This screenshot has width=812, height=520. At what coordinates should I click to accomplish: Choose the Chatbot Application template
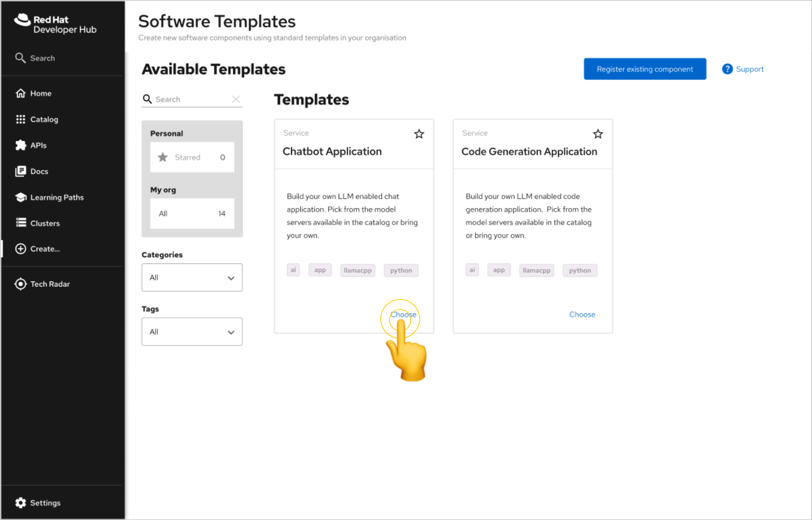tap(403, 314)
